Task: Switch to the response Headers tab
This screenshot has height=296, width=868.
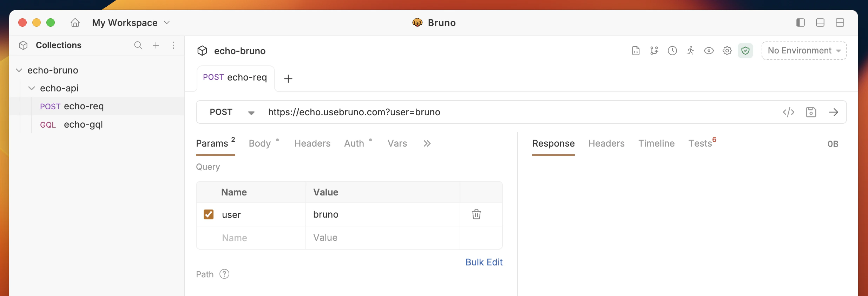Action: point(606,143)
